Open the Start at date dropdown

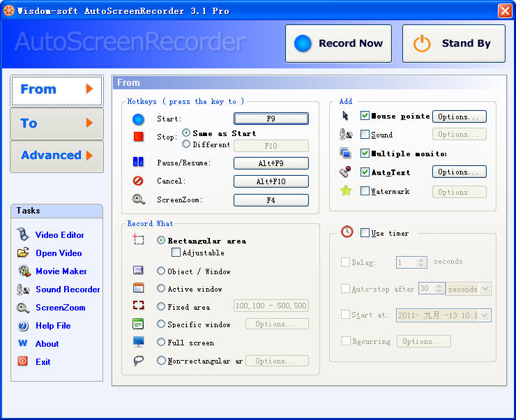485,315
